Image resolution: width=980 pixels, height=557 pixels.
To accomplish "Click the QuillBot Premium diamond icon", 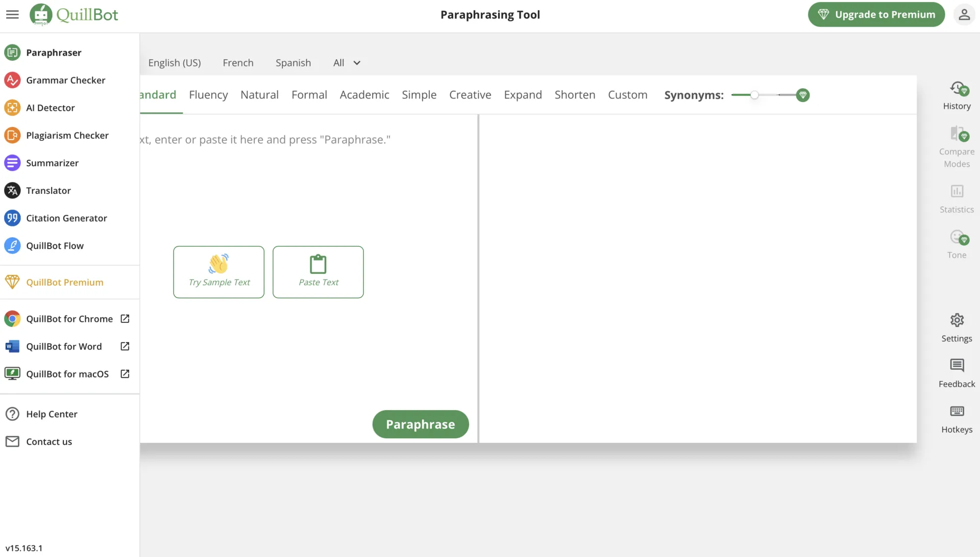I will 12,282.
